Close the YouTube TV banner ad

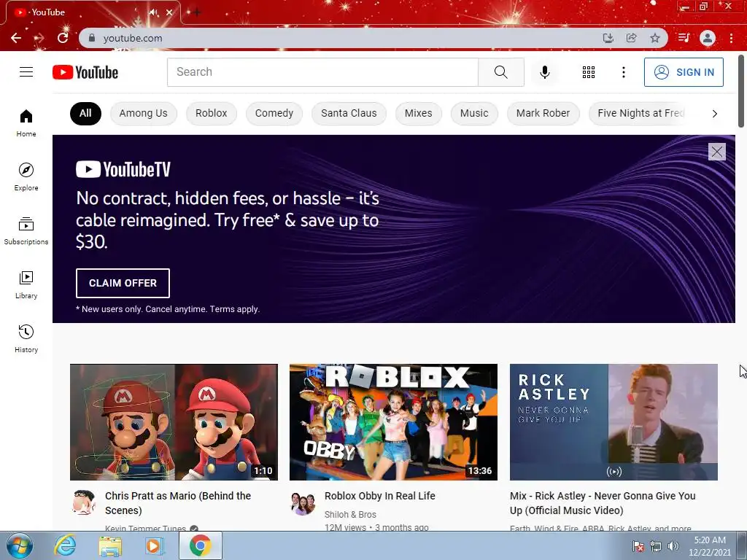pos(716,152)
